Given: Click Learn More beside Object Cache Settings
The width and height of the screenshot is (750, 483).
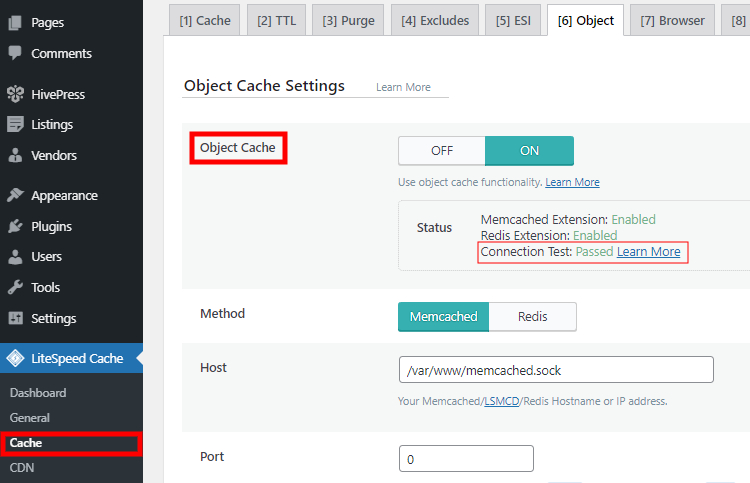Looking at the screenshot, I should point(403,87).
